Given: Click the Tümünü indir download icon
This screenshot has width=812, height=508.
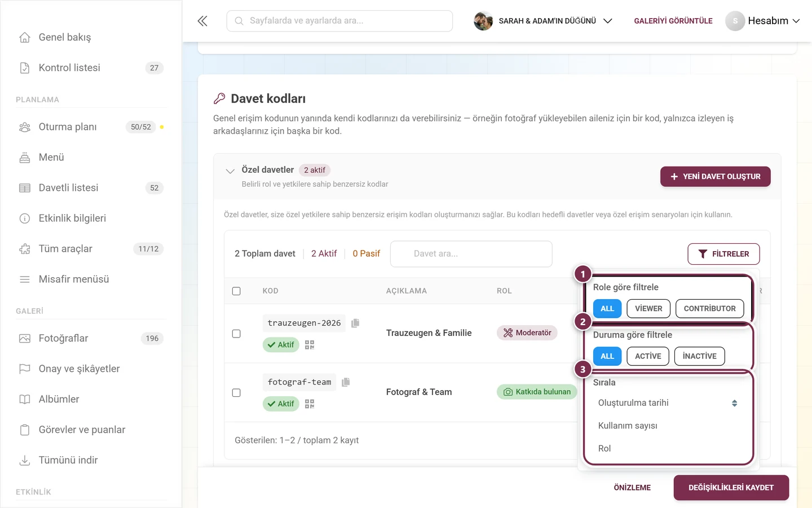Looking at the screenshot, I should tap(25, 461).
